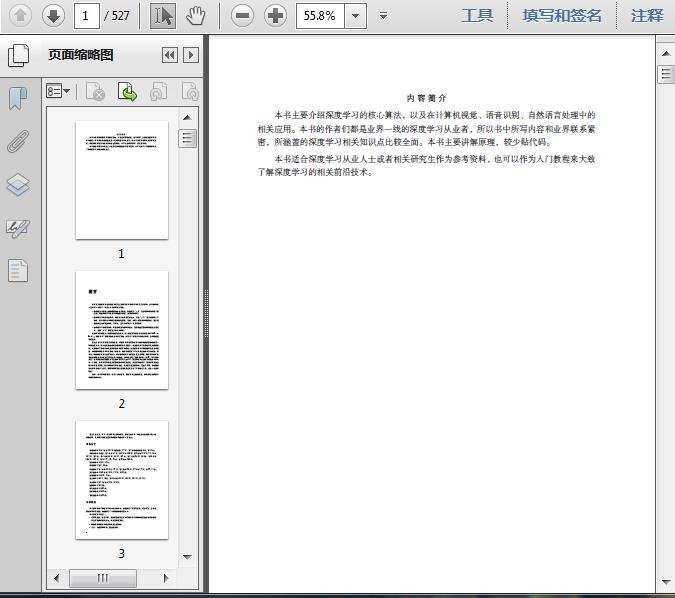Click the insert page from file icon
The height and width of the screenshot is (598, 675).
pos(127,92)
